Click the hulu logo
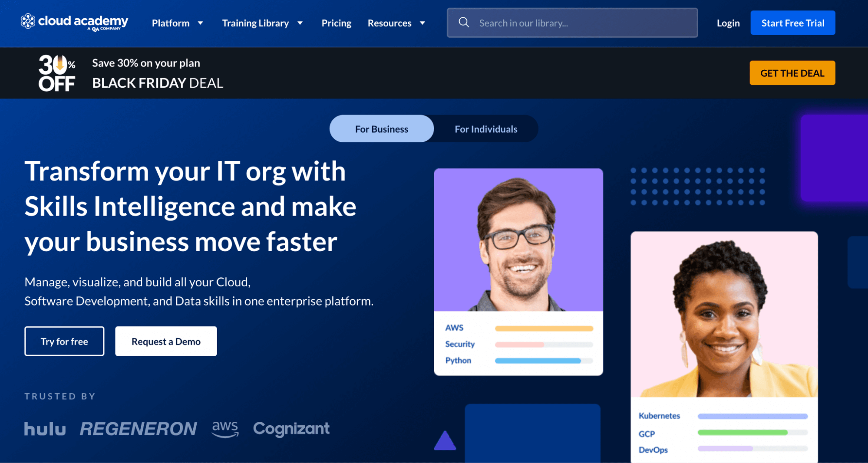This screenshot has width=868, height=463. pyautogui.click(x=45, y=429)
